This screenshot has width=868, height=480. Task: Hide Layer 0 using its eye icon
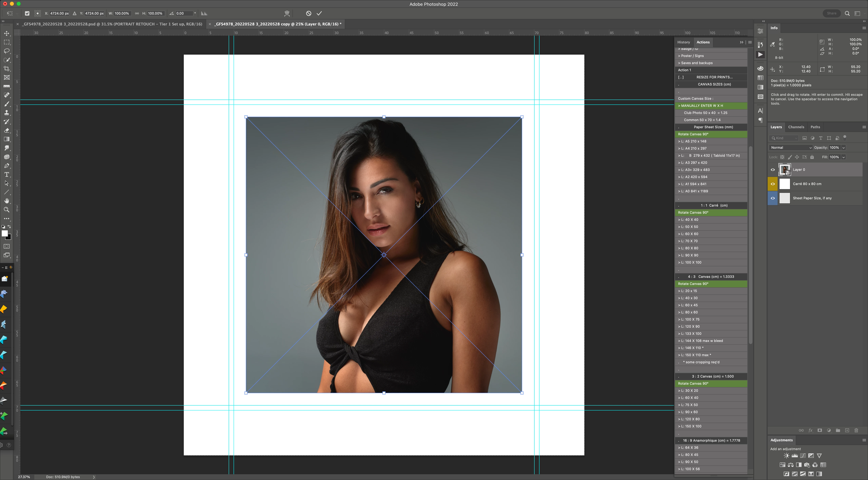pos(773,170)
